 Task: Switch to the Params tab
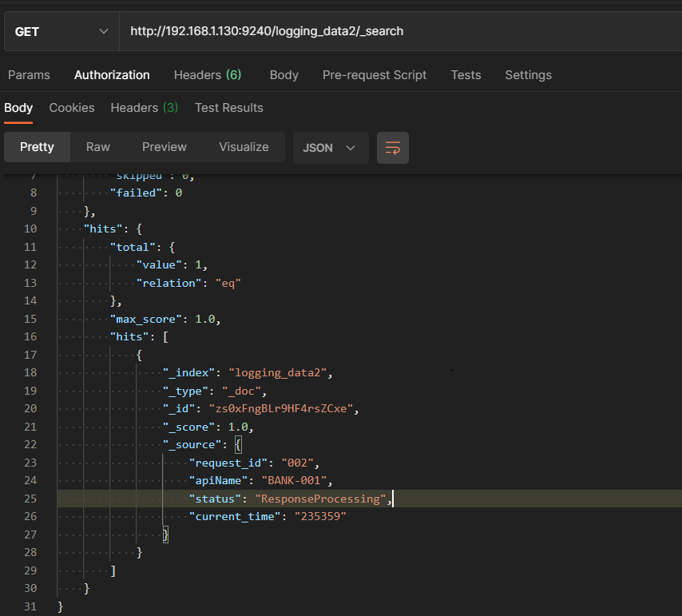(x=29, y=75)
